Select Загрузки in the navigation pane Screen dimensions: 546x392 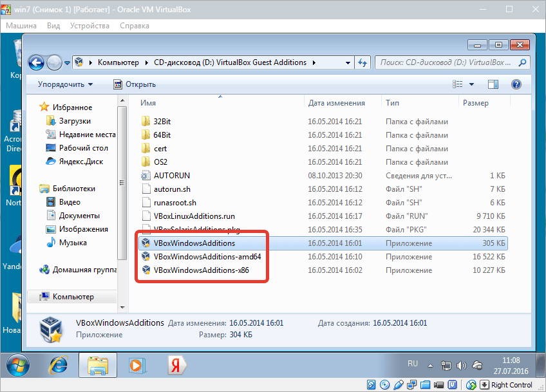coord(75,121)
